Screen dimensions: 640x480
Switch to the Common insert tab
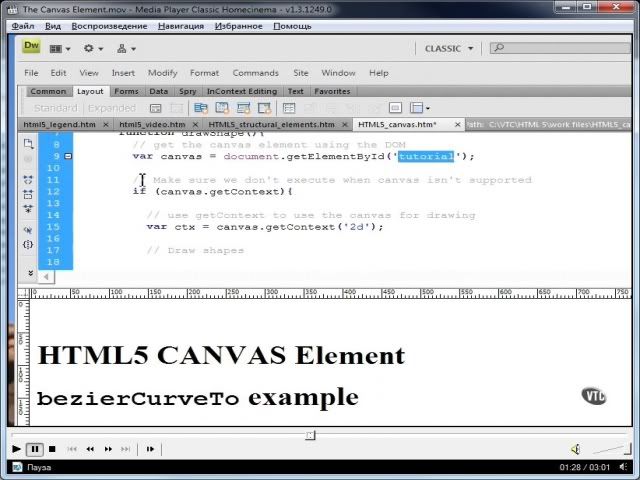48,91
